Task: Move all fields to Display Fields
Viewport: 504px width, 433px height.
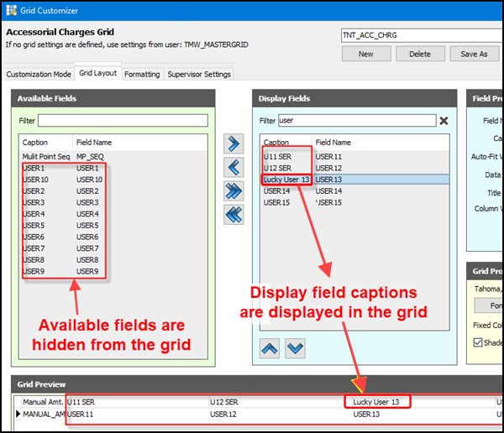Action: coord(234,191)
